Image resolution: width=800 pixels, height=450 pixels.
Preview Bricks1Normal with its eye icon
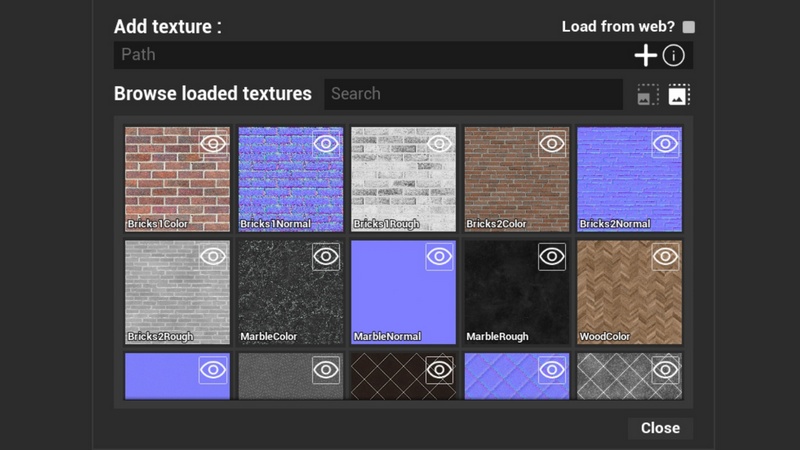tap(326, 144)
